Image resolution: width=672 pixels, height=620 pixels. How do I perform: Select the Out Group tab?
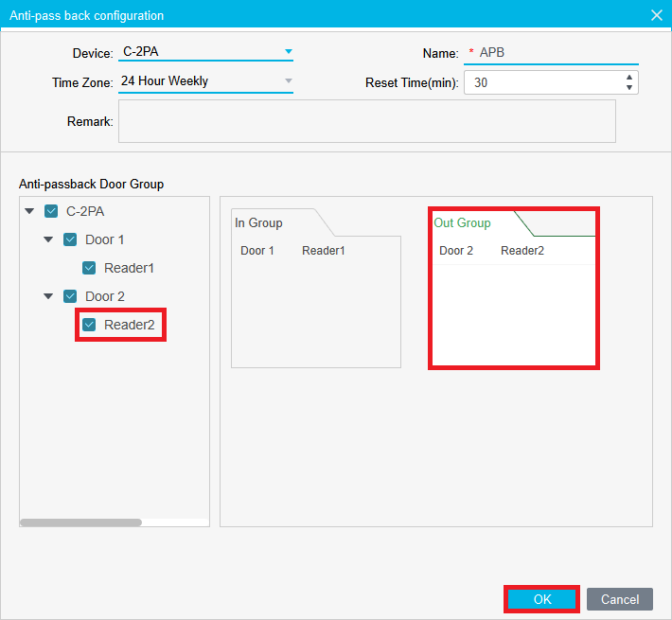462,222
